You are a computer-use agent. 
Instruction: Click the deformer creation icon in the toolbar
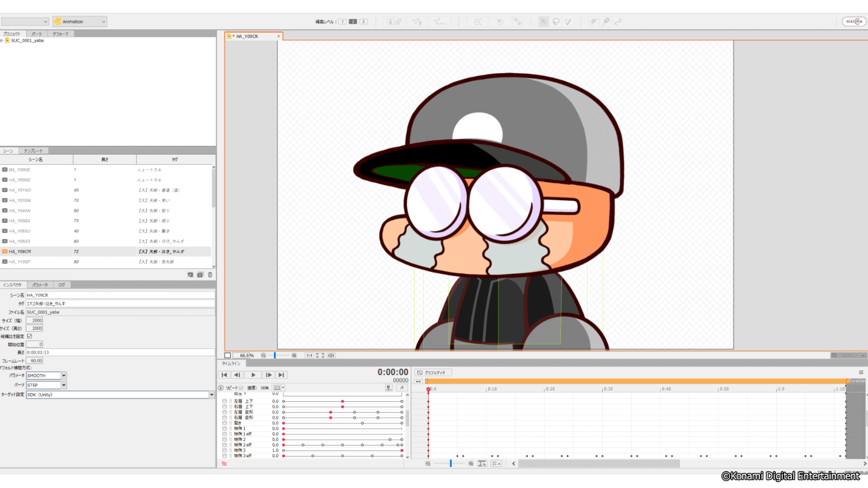(x=518, y=22)
